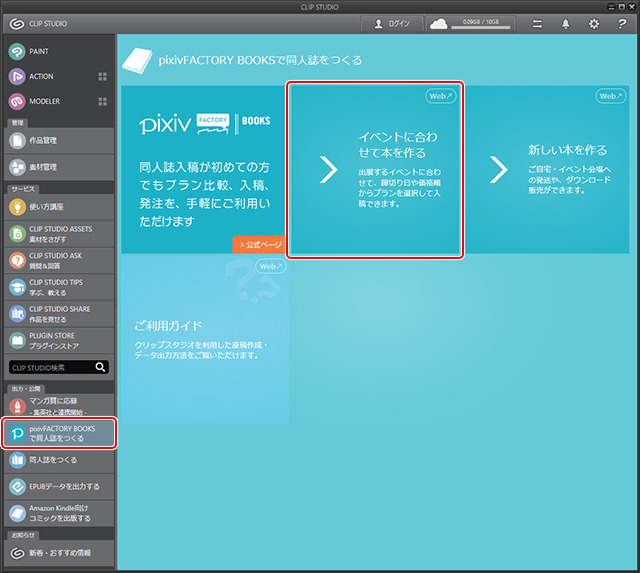Open notifications bell icon
This screenshot has width=640, height=573.
[x=565, y=24]
